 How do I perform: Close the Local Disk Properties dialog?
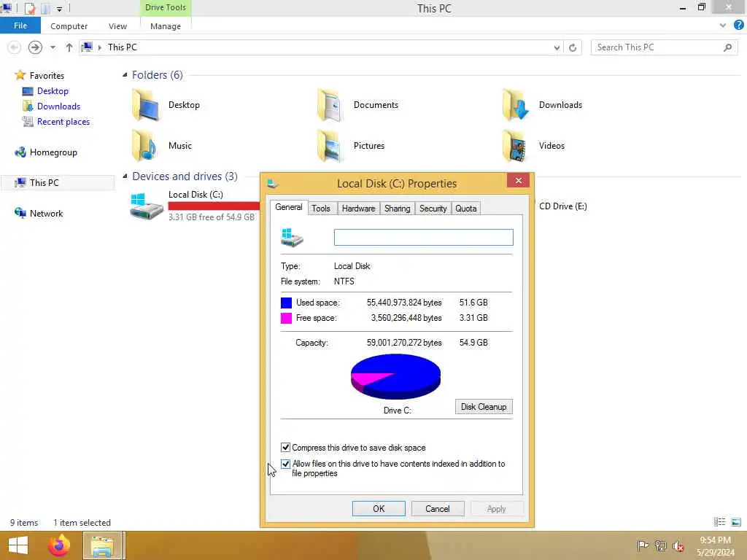(x=519, y=181)
